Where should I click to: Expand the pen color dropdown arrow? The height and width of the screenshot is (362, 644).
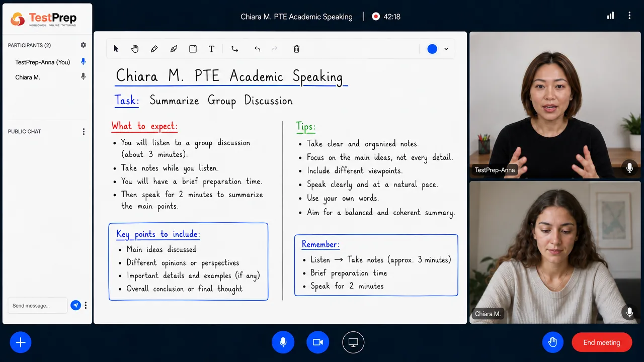[x=446, y=49]
